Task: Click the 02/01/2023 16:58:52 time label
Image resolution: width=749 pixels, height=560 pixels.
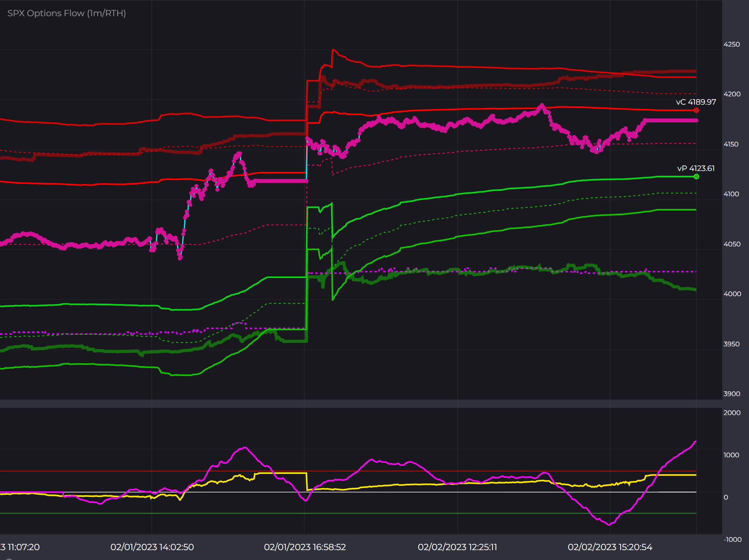Action: point(305,547)
